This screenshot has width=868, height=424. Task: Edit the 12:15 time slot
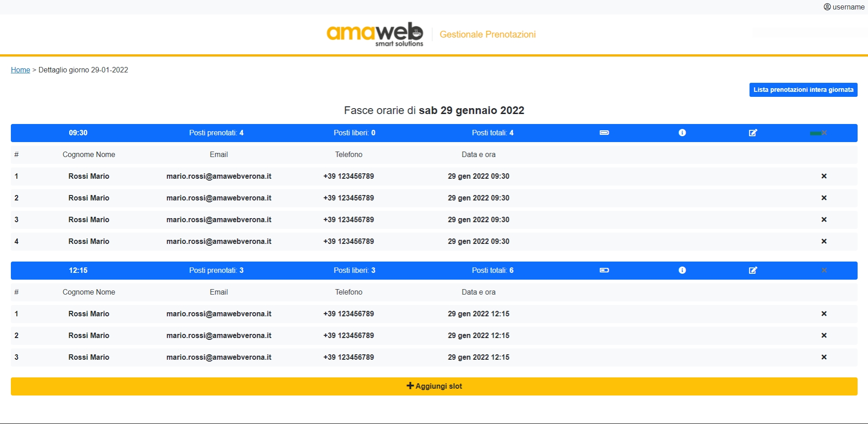pyautogui.click(x=753, y=270)
